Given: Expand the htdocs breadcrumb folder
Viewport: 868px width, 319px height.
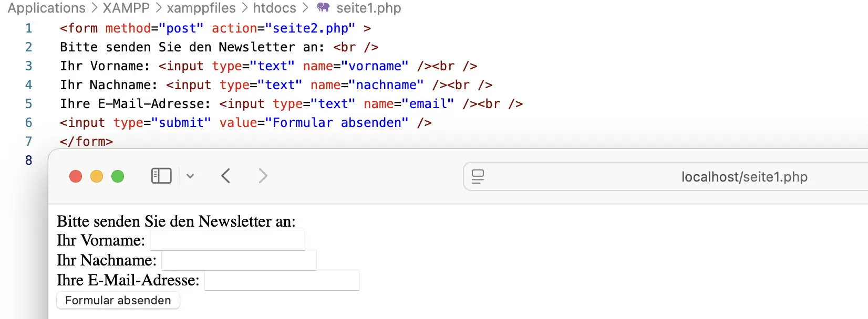Looking at the screenshot, I should [x=274, y=8].
